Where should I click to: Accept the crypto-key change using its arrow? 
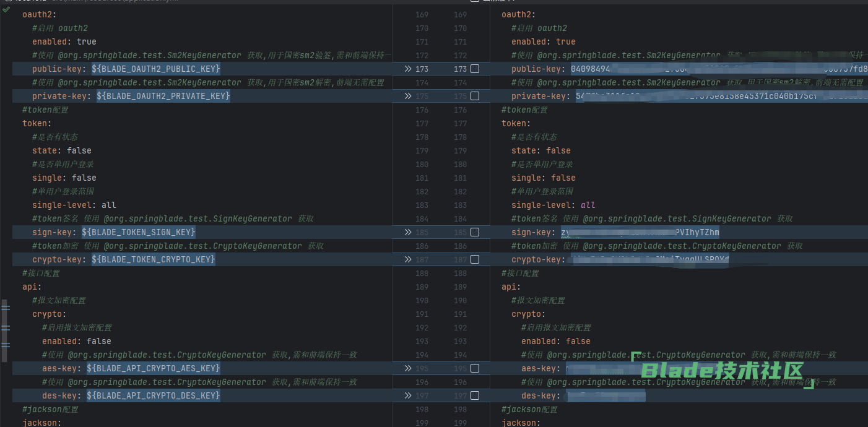coord(408,259)
